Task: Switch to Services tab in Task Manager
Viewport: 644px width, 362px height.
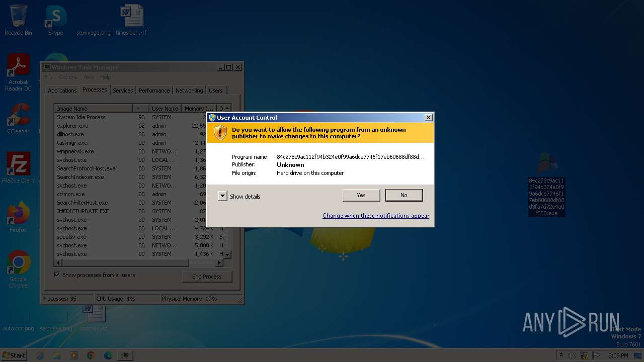Action: 123,90
